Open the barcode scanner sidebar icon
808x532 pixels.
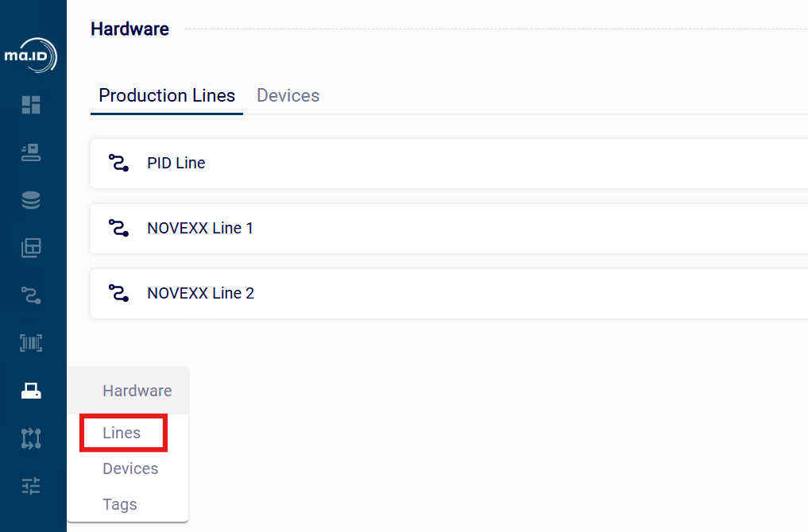(x=31, y=343)
